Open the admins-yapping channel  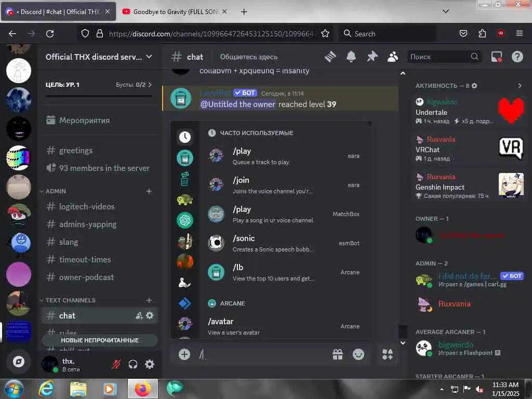99,224
